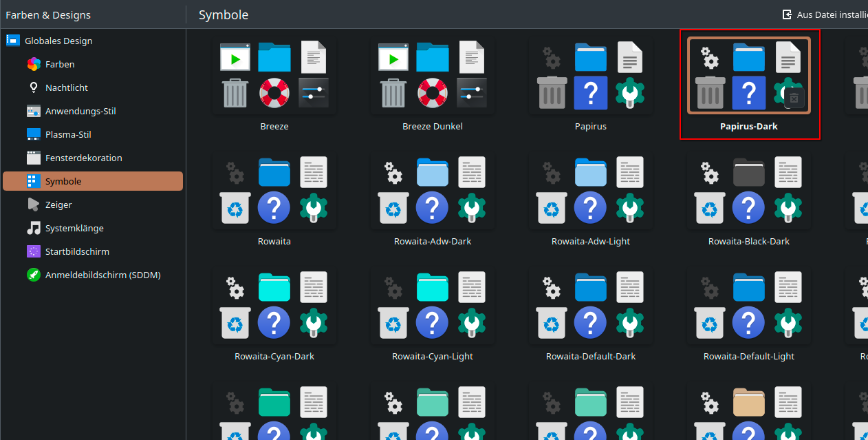Click the Anmeldebildschirm rocket icon
Image resolution: width=868 pixels, height=440 pixels.
(34, 275)
